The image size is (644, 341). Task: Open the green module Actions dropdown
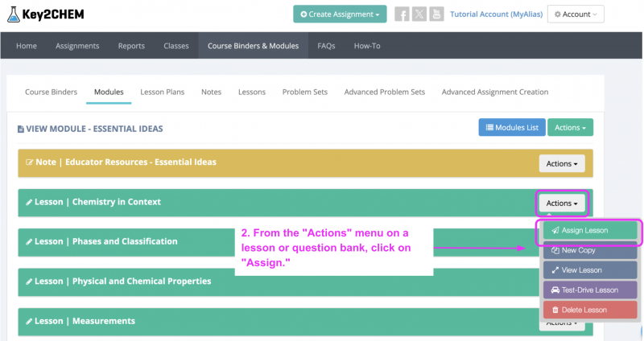click(x=570, y=127)
